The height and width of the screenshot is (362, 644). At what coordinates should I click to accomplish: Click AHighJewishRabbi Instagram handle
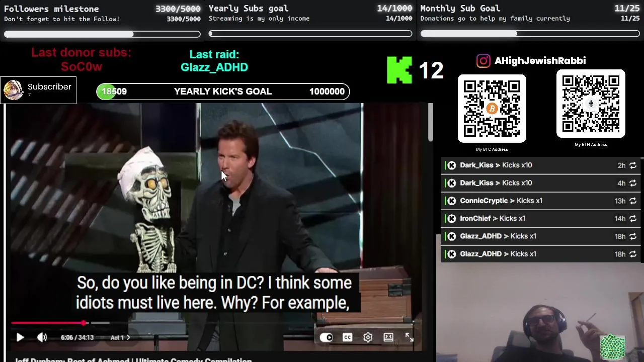point(540,61)
